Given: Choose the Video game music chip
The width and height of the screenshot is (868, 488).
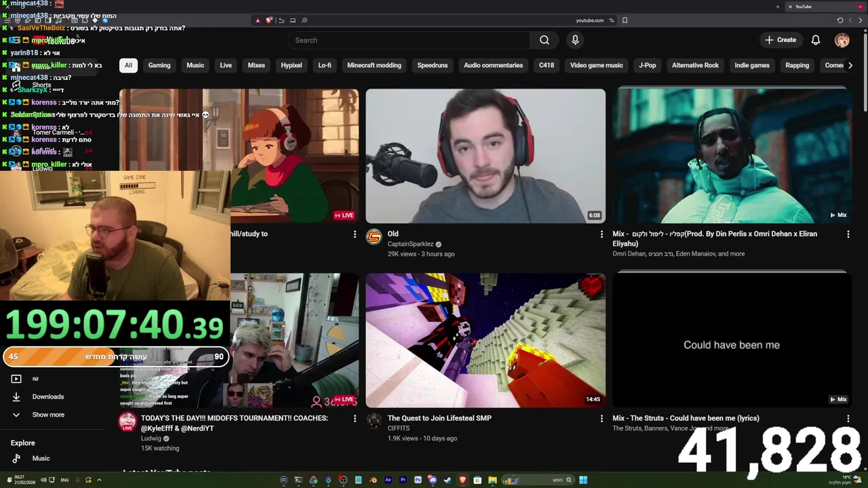Looking at the screenshot, I should click(596, 65).
